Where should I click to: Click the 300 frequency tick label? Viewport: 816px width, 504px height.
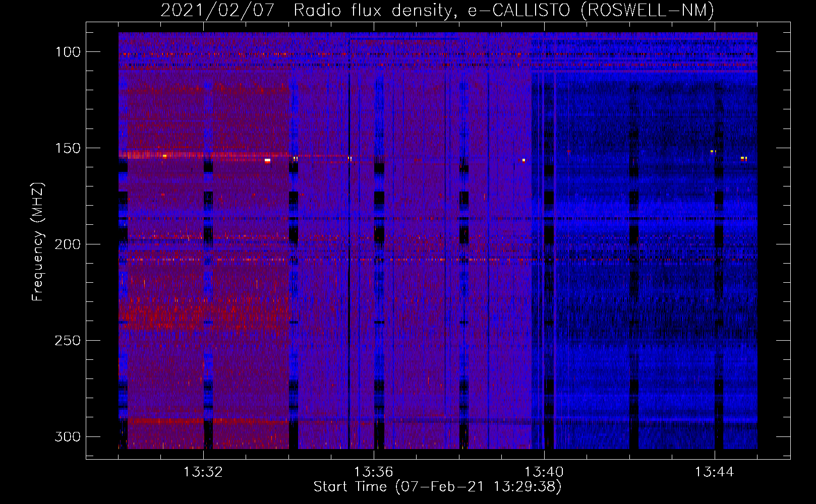tap(68, 436)
